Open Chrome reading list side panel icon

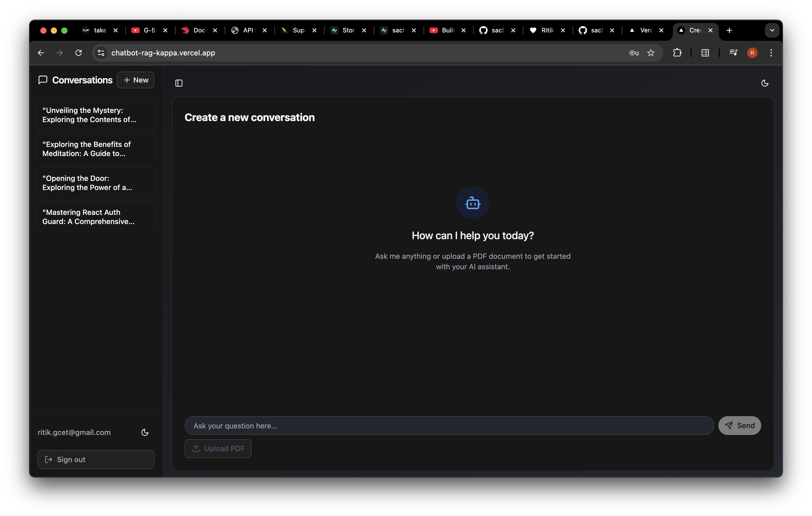pos(705,53)
